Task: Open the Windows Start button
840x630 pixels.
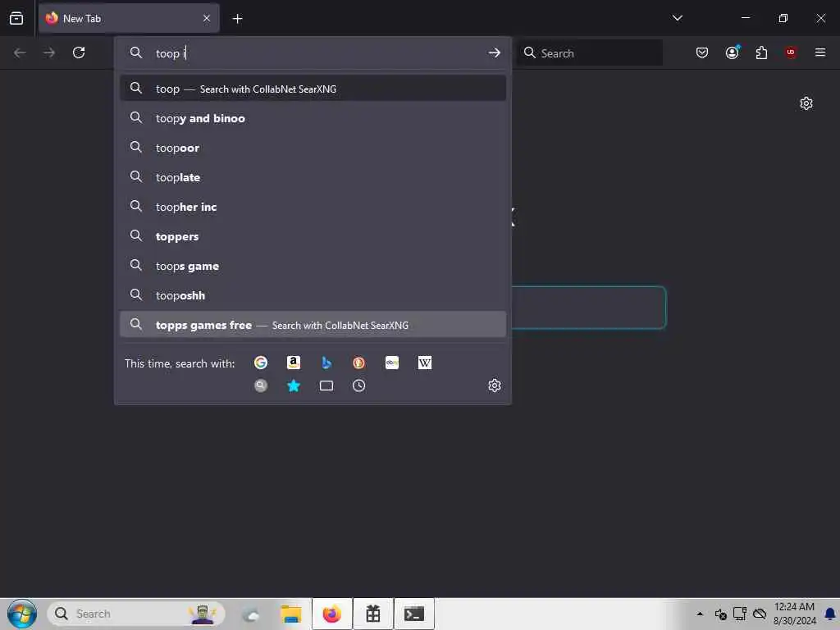Action: click(x=22, y=614)
